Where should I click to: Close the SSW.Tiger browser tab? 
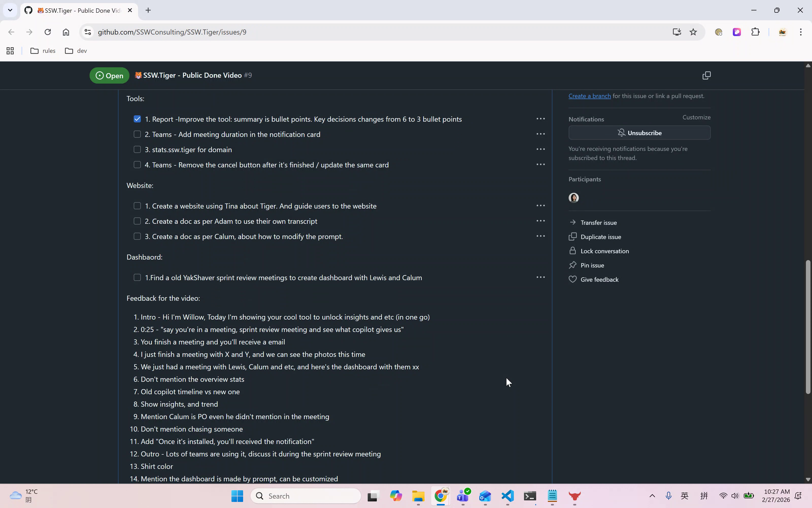pos(130,10)
